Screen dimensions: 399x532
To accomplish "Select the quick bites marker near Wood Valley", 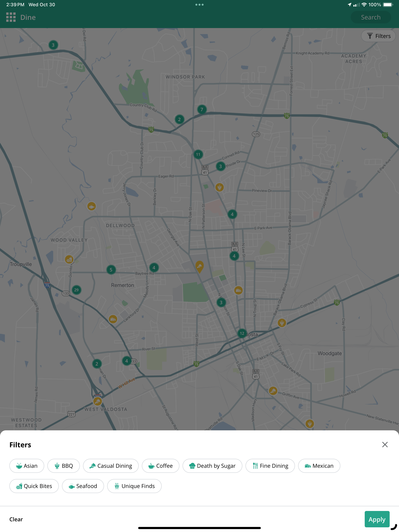I will (69, 260).
